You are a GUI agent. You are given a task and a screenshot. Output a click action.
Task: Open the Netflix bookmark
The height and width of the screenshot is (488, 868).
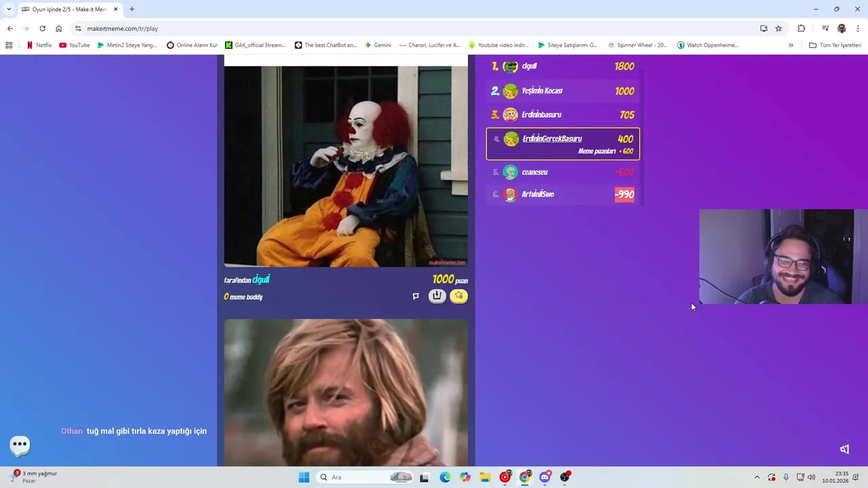[x=39, y=45]
